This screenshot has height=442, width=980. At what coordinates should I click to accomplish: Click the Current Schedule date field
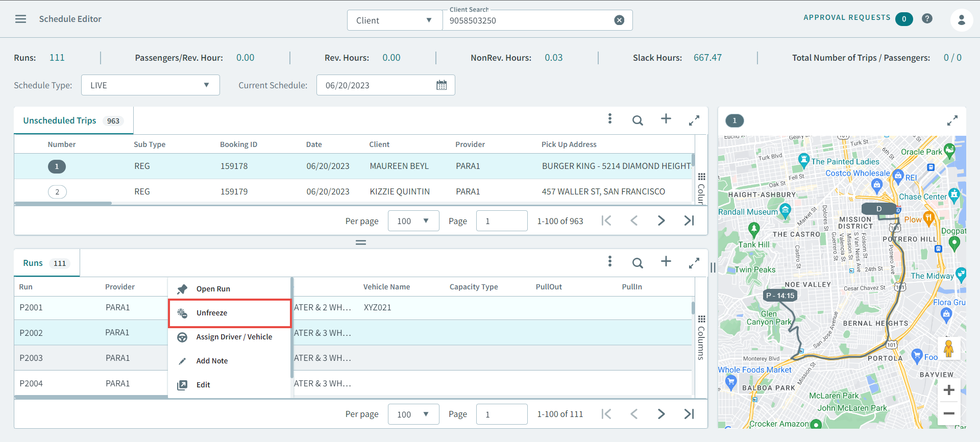(385, 85)
